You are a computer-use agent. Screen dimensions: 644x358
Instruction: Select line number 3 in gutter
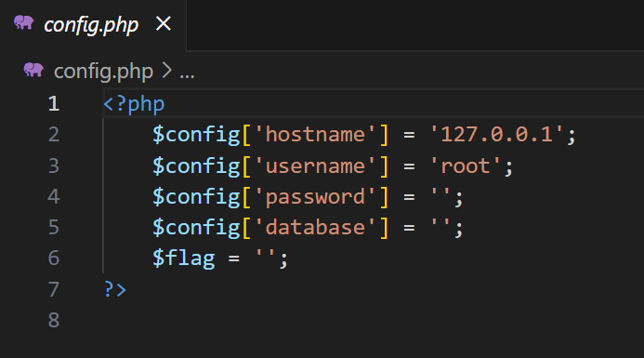[x=54, y=166]
